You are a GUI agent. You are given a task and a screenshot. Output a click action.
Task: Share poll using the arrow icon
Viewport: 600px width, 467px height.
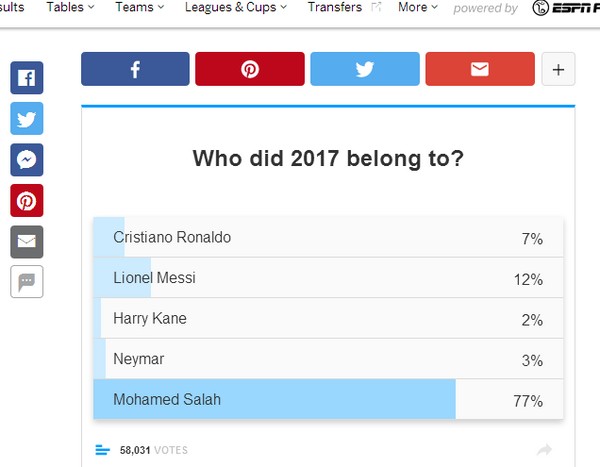[544, 450]
